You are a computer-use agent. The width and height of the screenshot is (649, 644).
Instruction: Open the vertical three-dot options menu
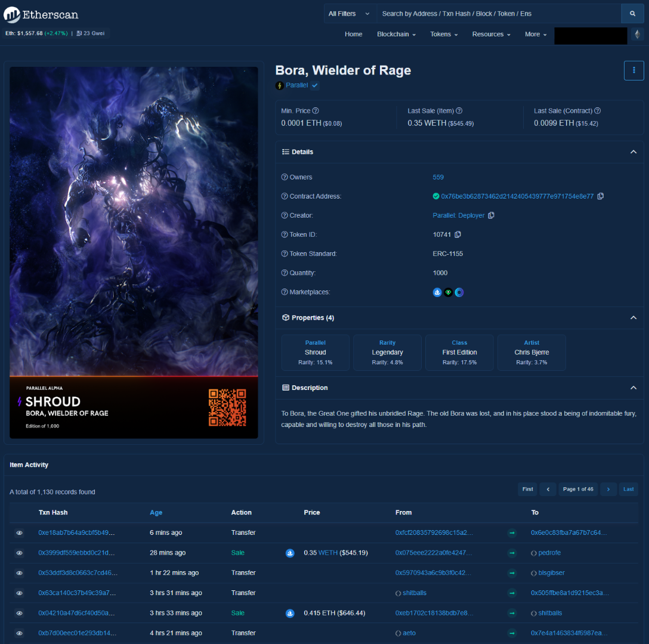633,70
